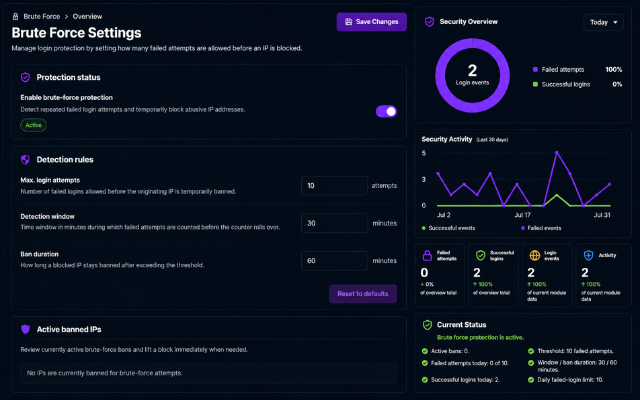The height and width of the screenshot is (400, 640).
Task: Click the shield icon next to Active banned IPs
Action: point(25,329)
